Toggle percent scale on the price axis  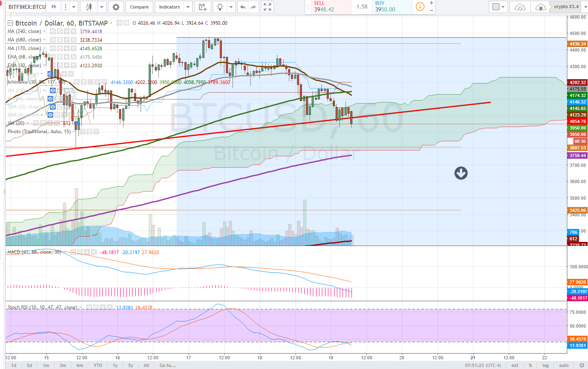tap(530, 365)
